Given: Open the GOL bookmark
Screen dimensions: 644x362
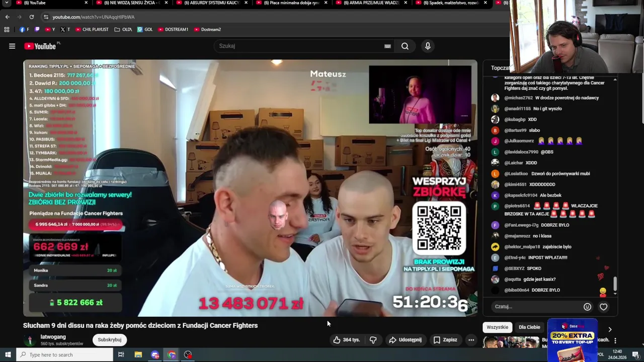Looking at the screenshot, I should point(145,30).
